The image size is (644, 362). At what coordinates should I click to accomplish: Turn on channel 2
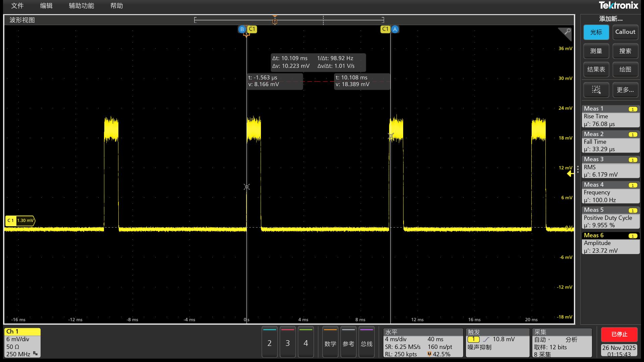(x=269, y=343)
